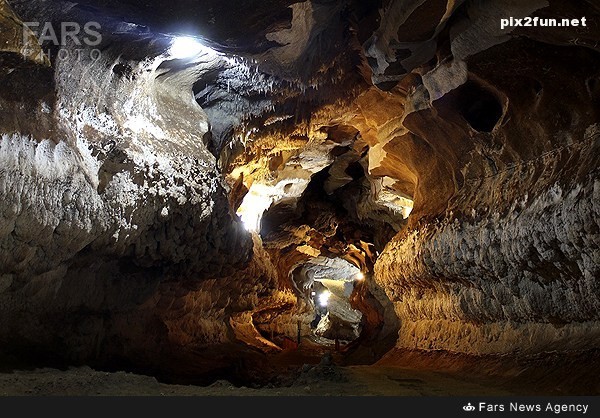The height and width of the screenshot is (418, 600).
Task: Click the rock pile on the cave floor
Action: pos(320,370)
